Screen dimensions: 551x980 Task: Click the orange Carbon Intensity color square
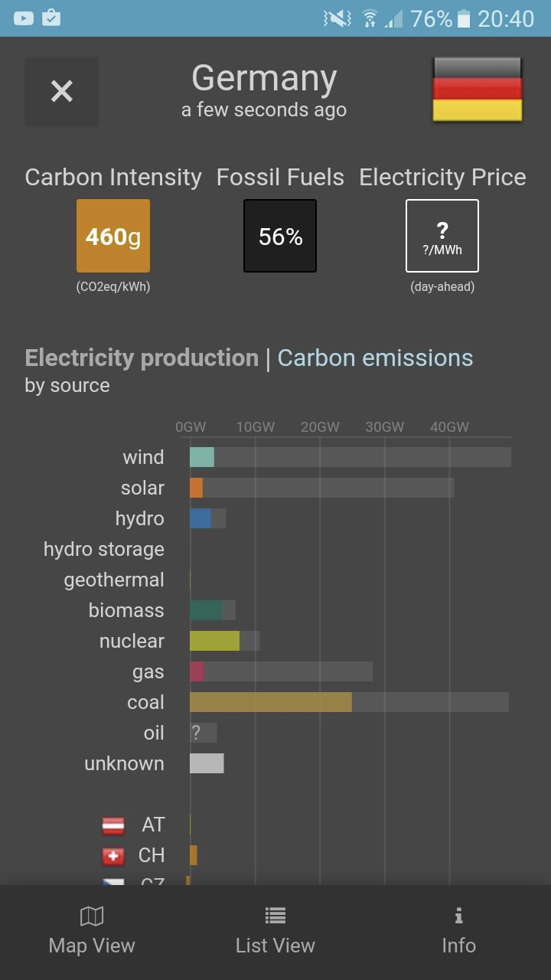112,237
